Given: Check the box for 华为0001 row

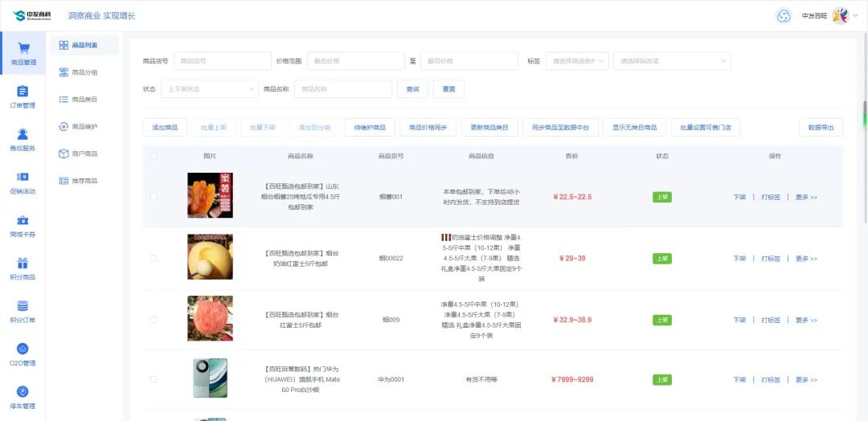Looking at the screenshot, I should pyautogui.click(x=154, y=379).
